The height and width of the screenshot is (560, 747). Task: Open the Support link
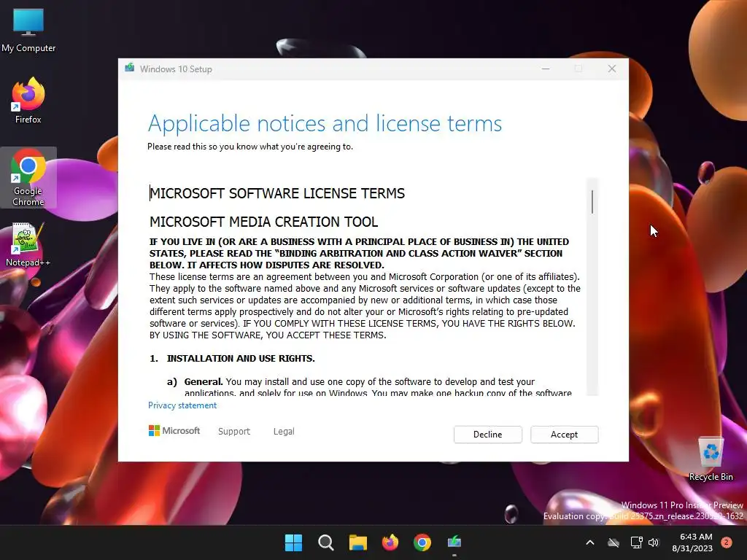click(234, 431)
